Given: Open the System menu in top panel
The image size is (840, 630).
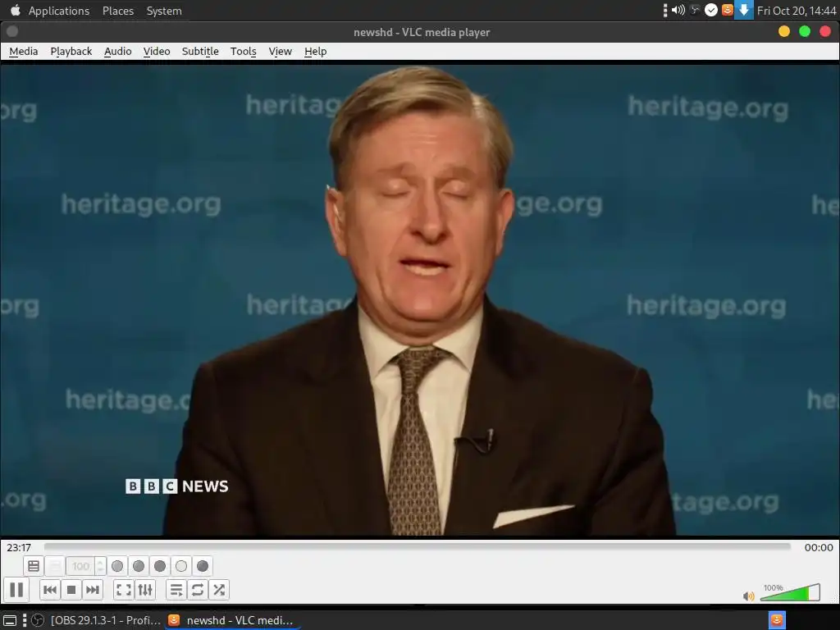Looking at the screenshot, I should [x=164, y=11].
